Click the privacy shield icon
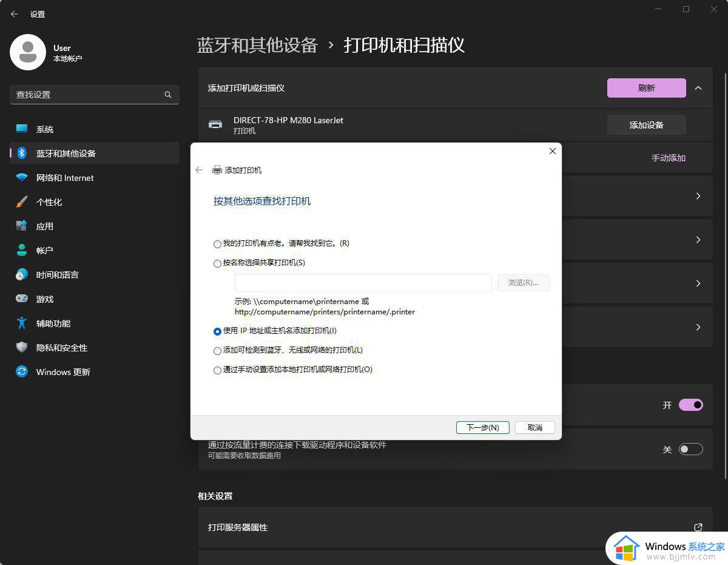 point(22,347)
